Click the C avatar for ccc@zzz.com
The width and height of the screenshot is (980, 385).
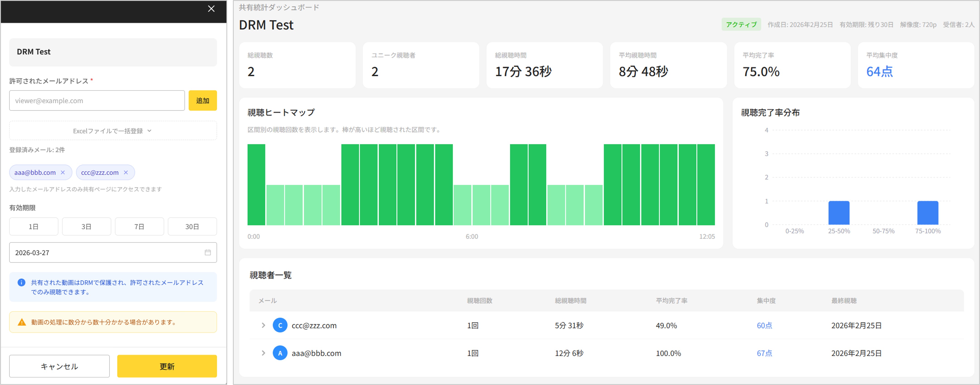tap(280, 325)
